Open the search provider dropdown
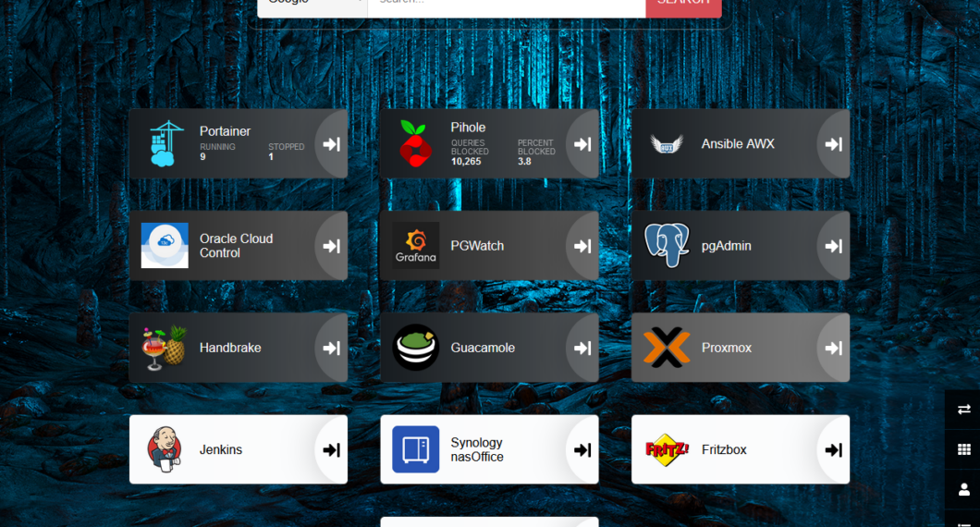980x527 pixels. pos(312,6)
